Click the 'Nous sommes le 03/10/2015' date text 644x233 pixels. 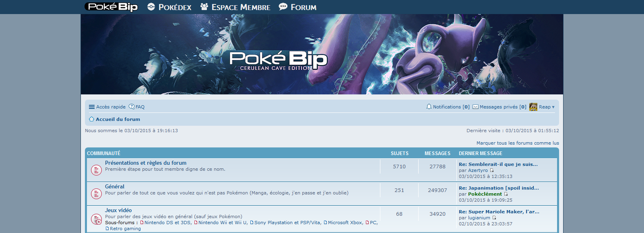[x=131, y=131]
